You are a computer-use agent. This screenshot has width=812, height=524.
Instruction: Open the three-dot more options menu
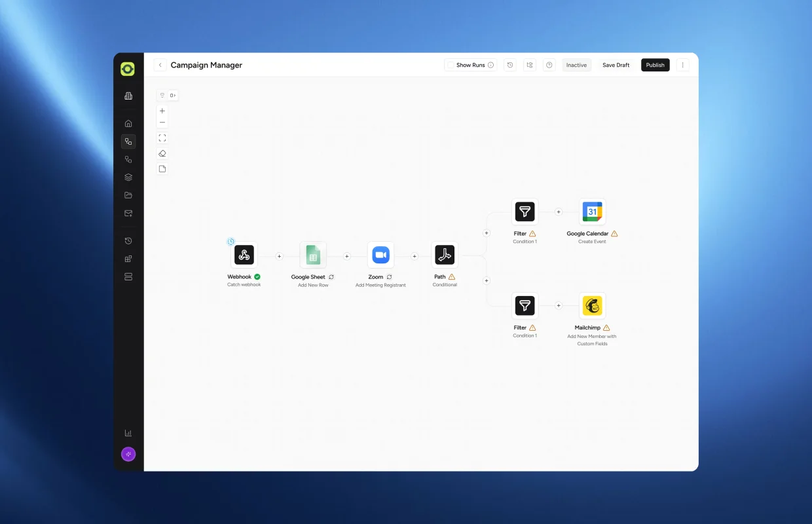(x=683, y=65)
